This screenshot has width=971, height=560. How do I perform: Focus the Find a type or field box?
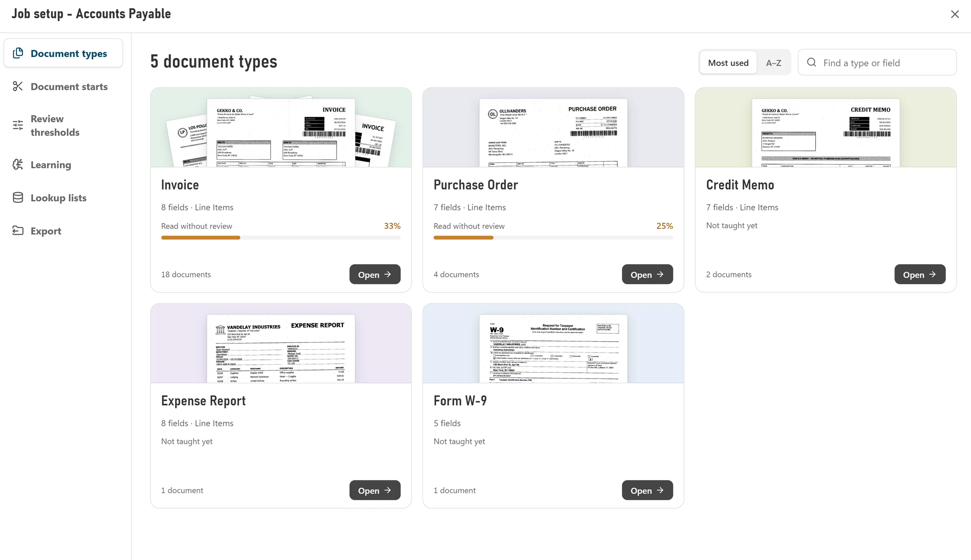click(x=877, y=62)
